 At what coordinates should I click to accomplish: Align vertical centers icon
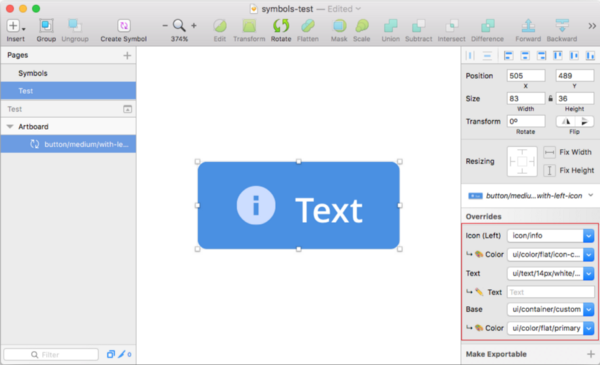point(574,56)
